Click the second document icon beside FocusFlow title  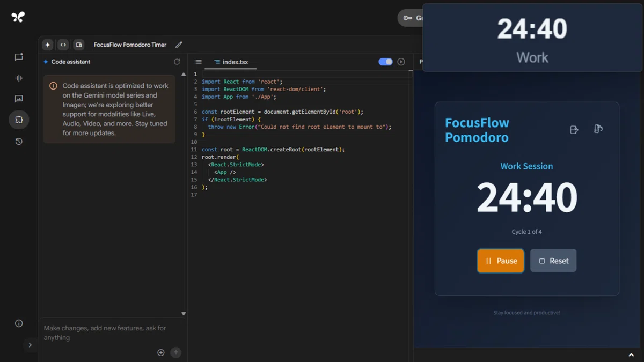(x=598, y=129)
